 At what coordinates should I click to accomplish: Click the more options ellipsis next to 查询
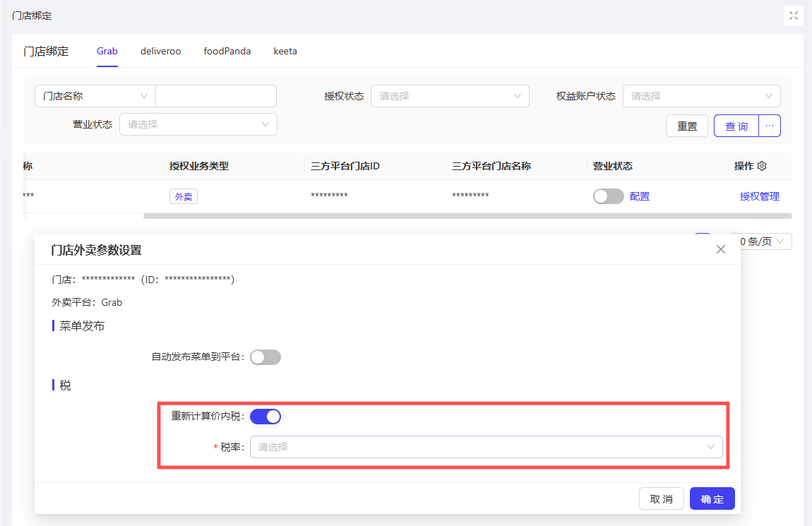pyautogui.click(x=770, y=126)
